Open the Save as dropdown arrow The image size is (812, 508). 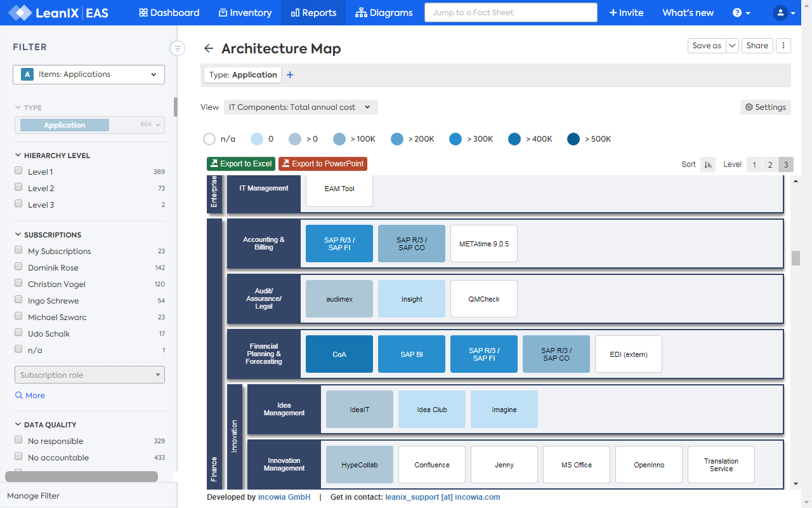pyautogui.click(x=732, y=46)
